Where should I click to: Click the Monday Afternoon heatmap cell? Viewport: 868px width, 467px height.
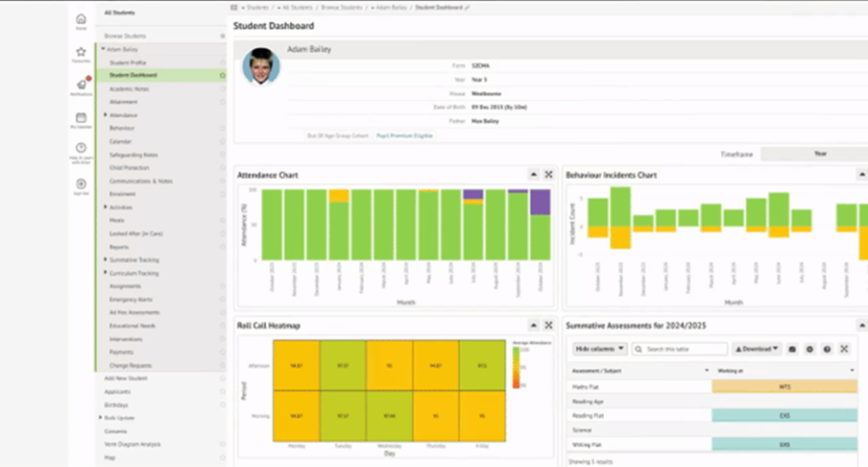coord(297,366)
